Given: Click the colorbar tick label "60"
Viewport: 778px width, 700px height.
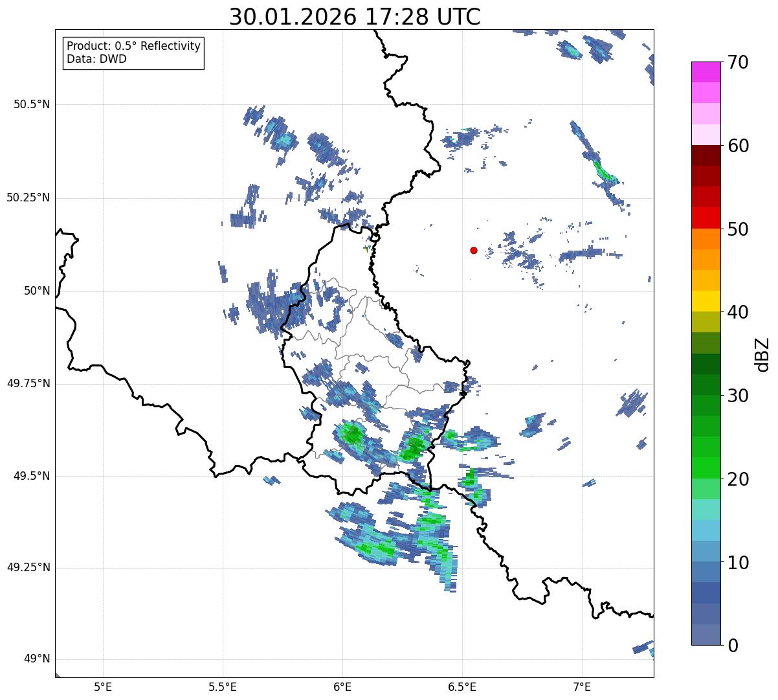Looking at the screenshot, I should (738, 146).
